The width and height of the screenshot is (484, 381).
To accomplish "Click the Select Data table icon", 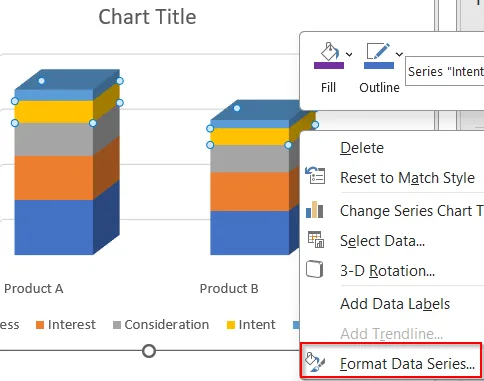I will tap(316, 239).
